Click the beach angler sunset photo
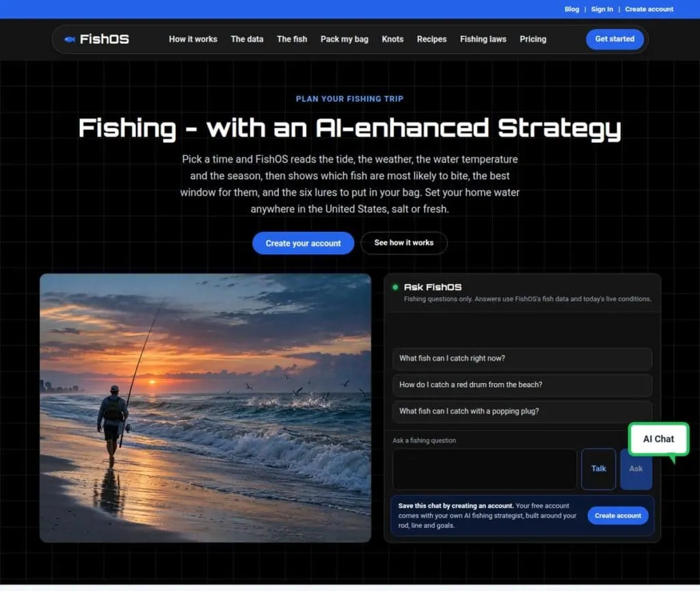 pyautogui.click(x=205, y=408)
